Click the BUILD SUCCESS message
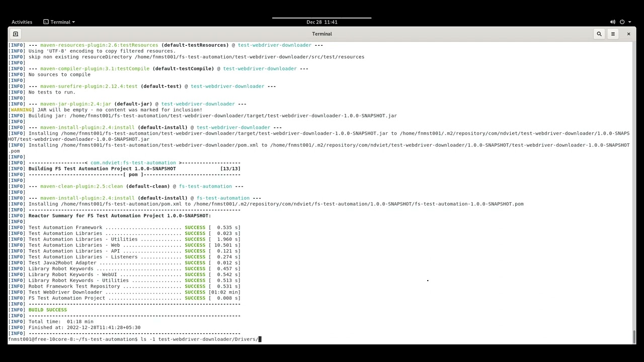The width and height of the screenshot is (644, 362). pyautogui.click(x=48, y=310)
